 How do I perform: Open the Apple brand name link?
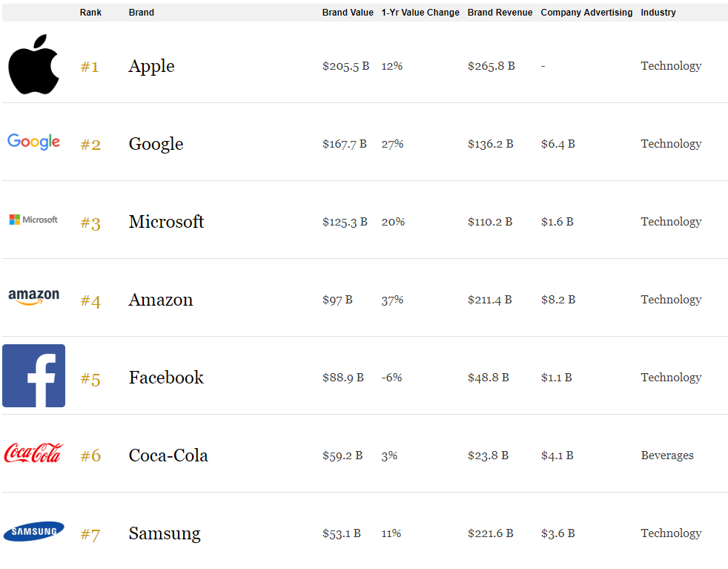151,67
